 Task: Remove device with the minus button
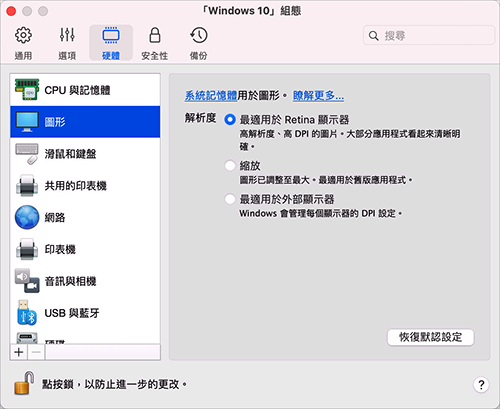click(x=36, y=352)
